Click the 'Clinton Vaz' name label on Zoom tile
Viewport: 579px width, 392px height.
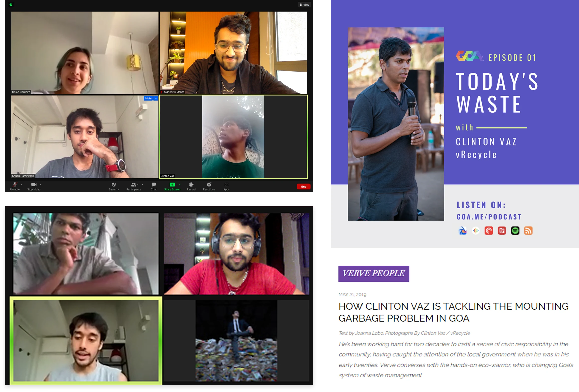(167, 176)
